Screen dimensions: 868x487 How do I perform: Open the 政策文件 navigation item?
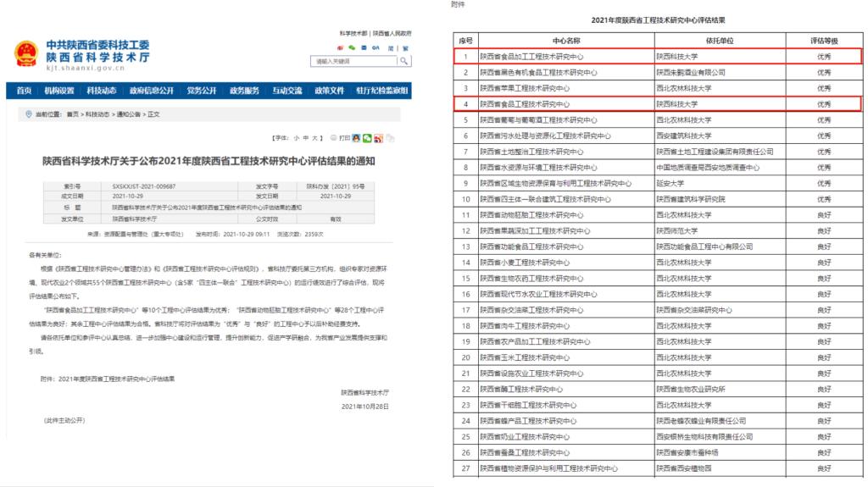(330, 91)
